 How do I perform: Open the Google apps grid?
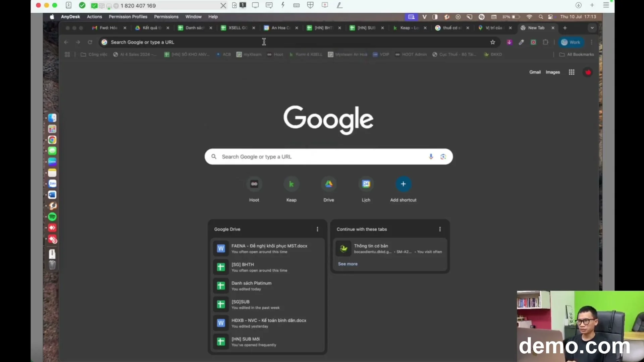pos(572,72)
